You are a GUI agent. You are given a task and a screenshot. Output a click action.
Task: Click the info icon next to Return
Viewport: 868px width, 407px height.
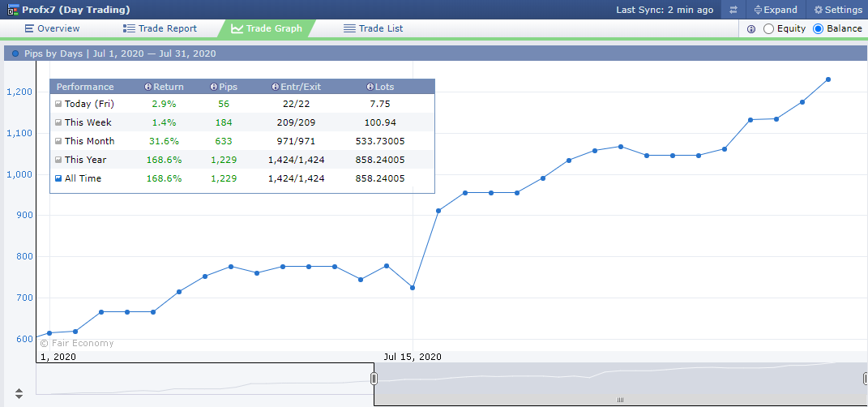(x=148, y=87)
